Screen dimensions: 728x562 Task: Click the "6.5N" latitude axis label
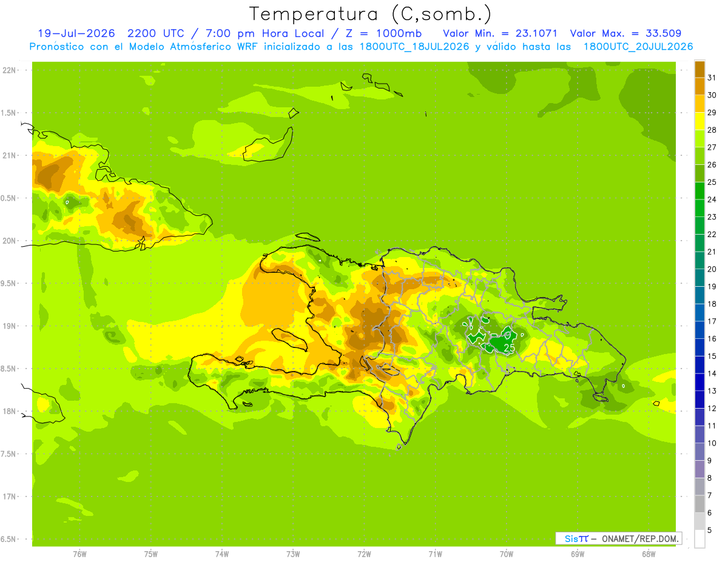pyautogui.click(x=9, y=539)
